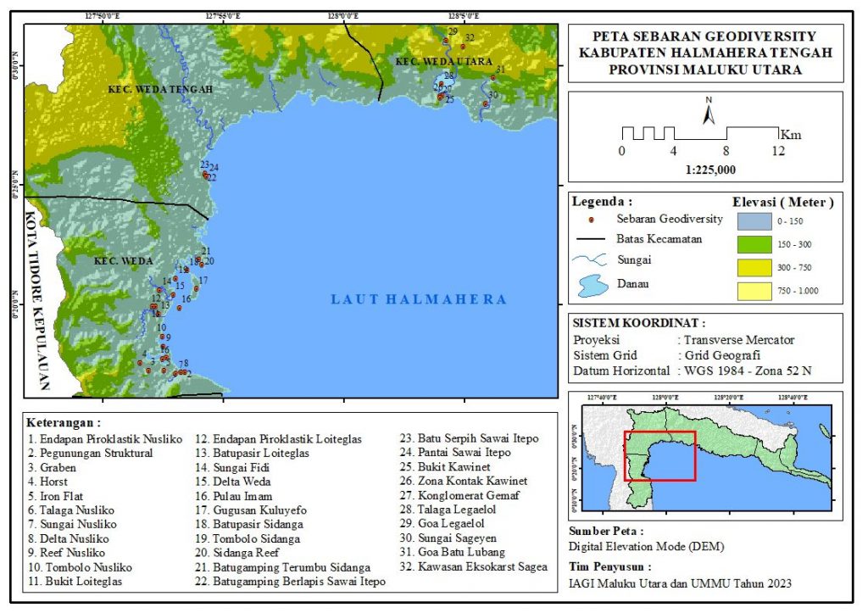Click Endapan Piroklastik Nusliko in Keterangan list

pyautogui.click(x=105, y=438)
